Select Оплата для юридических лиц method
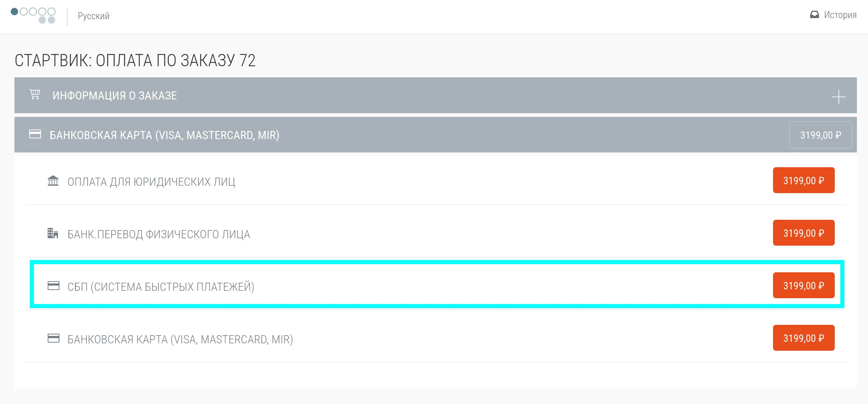This screenshot has height=404, width=868. click(151, 182)
